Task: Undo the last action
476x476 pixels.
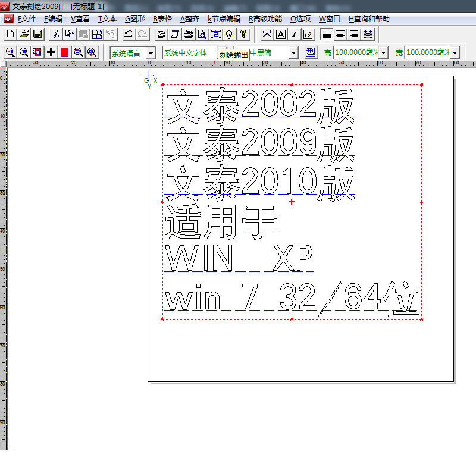Action: (x=129, y=34)
